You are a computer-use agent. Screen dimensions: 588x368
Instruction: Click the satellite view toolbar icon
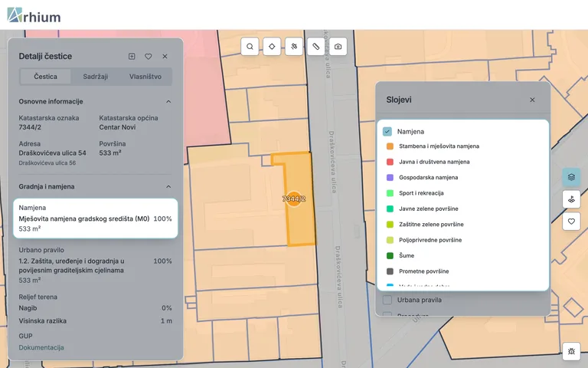(294, 47)
